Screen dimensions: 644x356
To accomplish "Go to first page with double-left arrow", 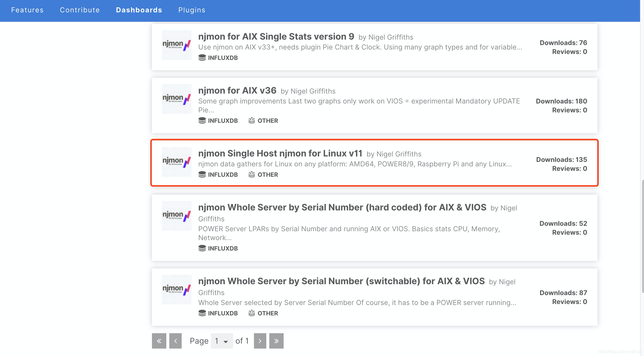I will [159, 341].
